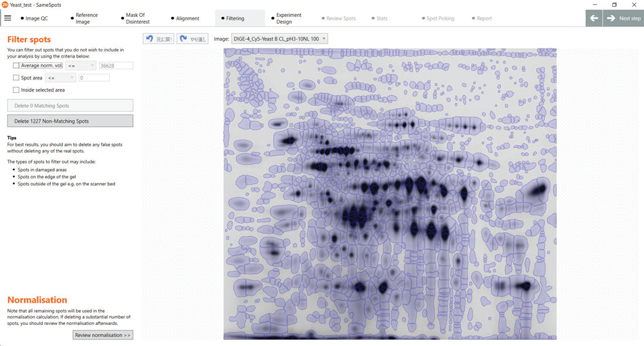Viewport: 644px width, 346px height.
Task: Restore down the SameSpots window
Action: 614,5
